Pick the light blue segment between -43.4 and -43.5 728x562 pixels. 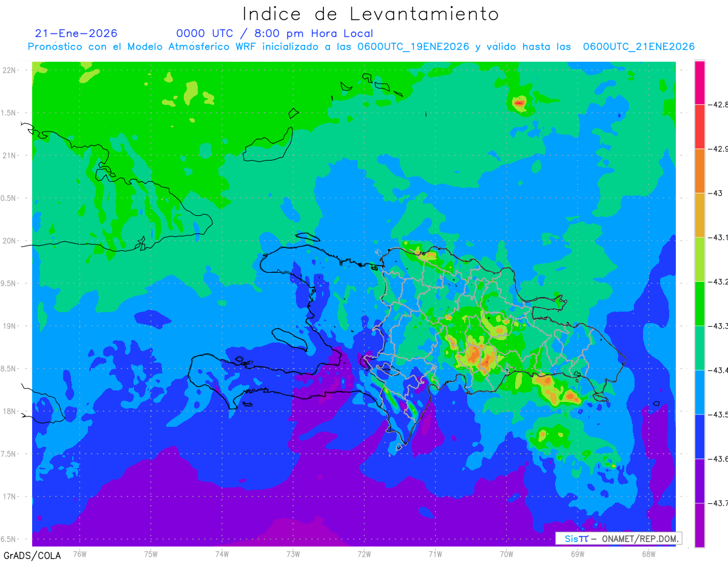click(699, 392)
